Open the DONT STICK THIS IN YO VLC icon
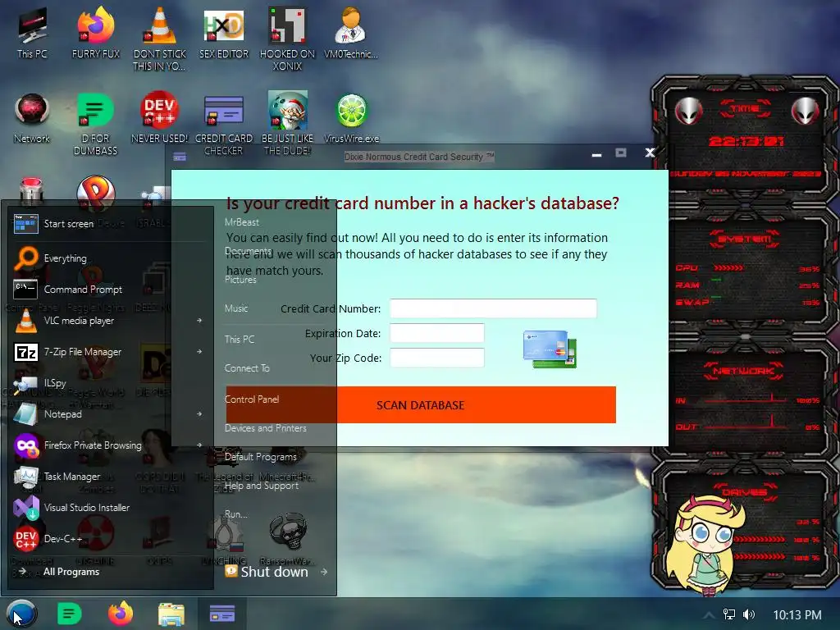 pyautogui.click(x=160, y=39)
